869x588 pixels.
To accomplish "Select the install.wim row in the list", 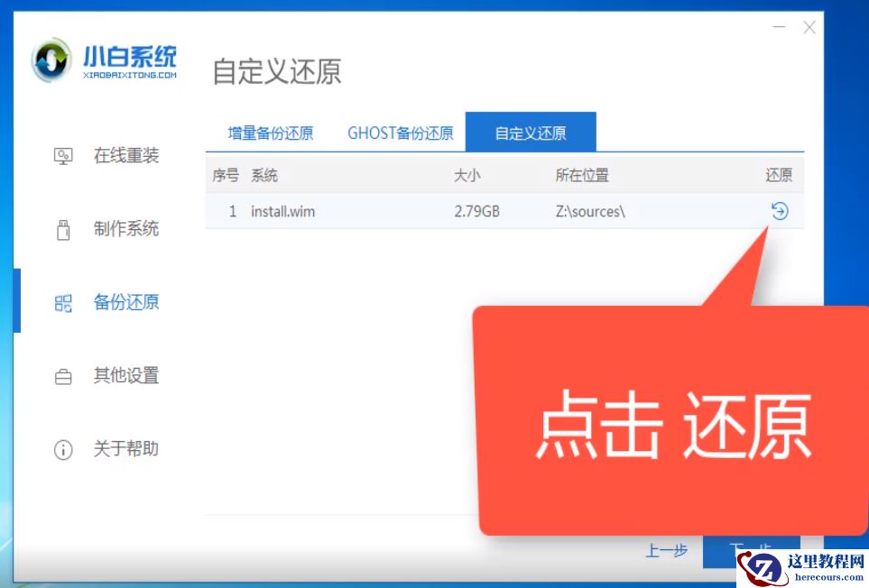I will [361, 210].
